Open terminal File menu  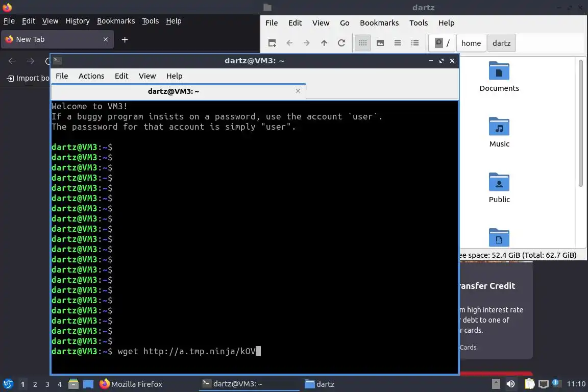(x=62, y=76)
